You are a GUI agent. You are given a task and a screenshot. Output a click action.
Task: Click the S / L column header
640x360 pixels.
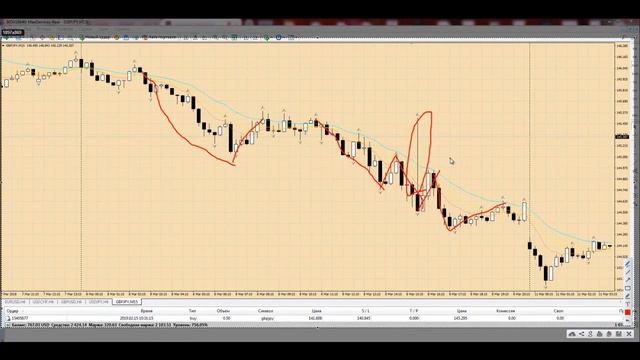(x=365, y=311)
